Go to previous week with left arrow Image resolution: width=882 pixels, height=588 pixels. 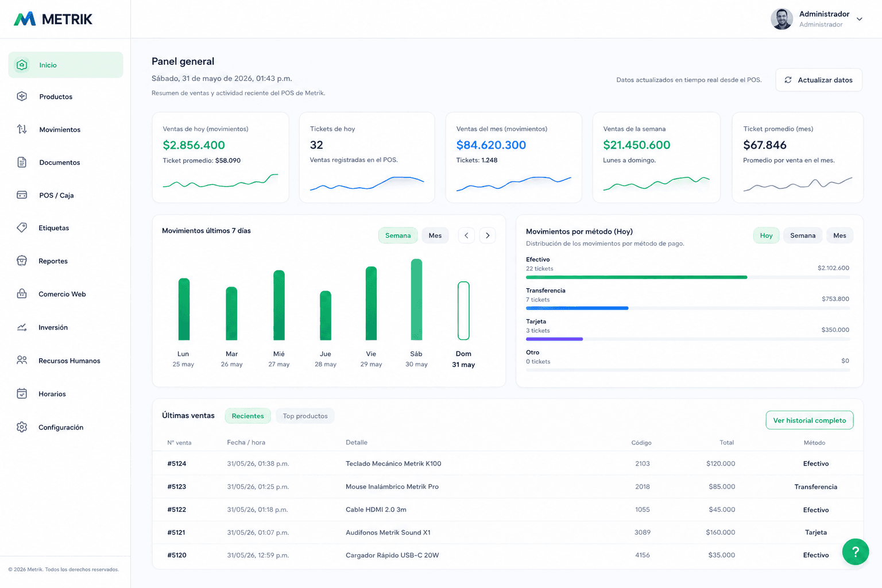point(466,235)
